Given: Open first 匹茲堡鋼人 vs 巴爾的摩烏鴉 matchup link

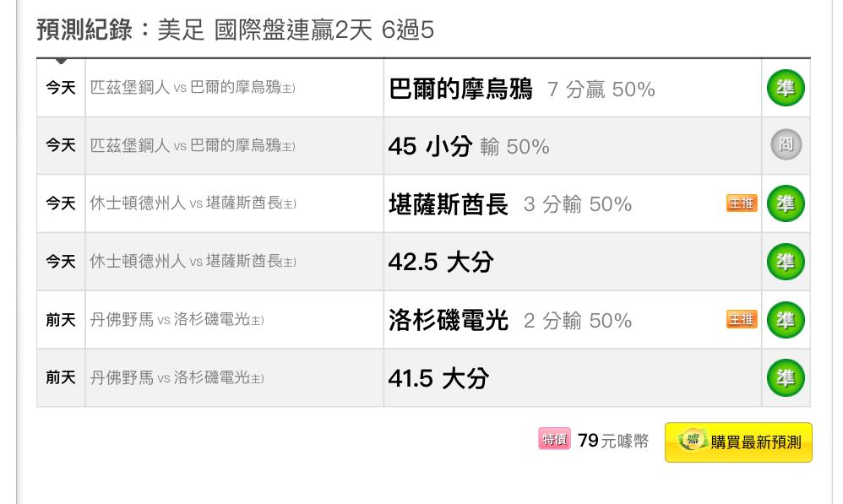Looking at the screenshot, I should (192, 87).
